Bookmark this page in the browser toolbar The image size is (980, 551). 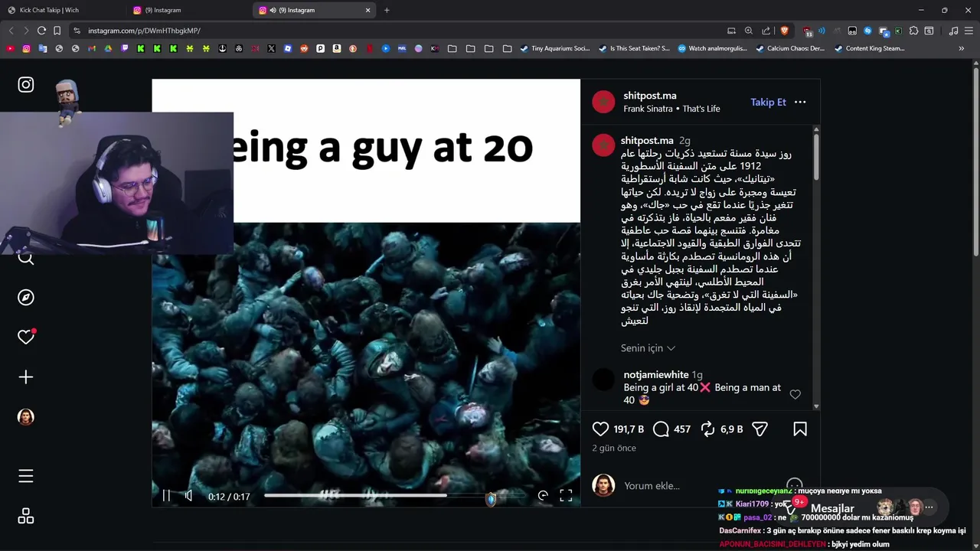pos(57,31)
